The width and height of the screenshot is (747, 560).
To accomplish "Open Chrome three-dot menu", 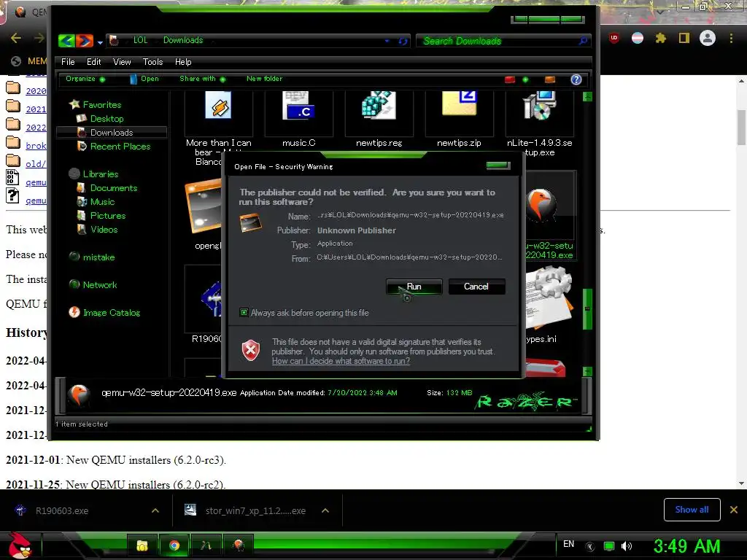I will 731,38.
